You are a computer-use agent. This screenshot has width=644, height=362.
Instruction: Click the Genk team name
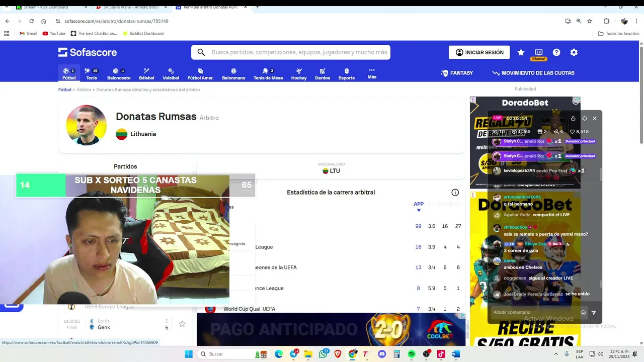coord(104,327)
